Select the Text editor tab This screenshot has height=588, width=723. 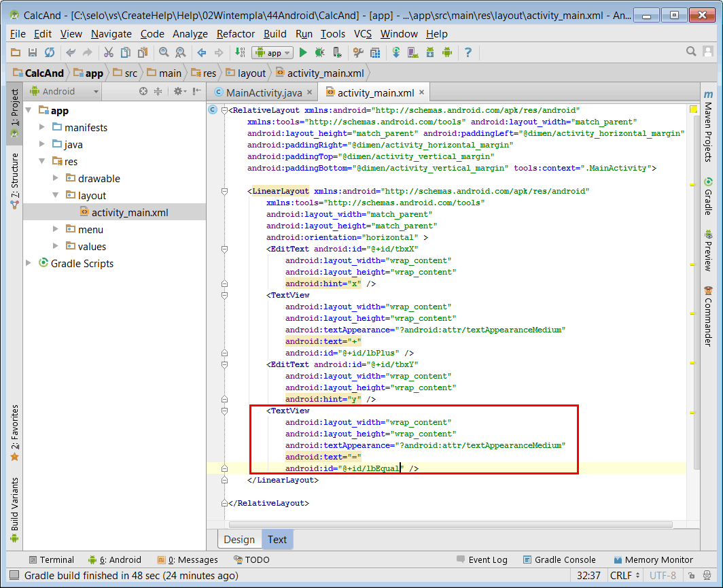(x=277, y=539)
